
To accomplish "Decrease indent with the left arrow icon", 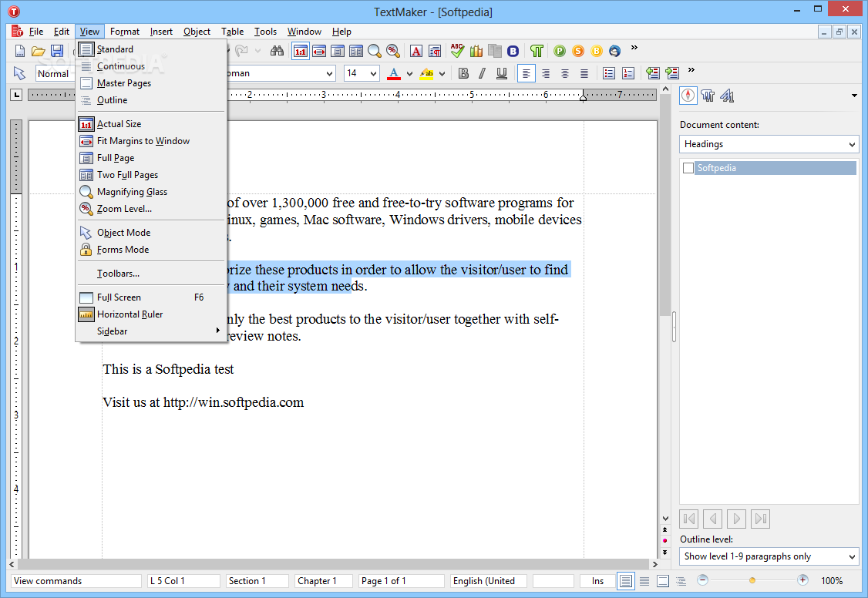I will point(653,73).
